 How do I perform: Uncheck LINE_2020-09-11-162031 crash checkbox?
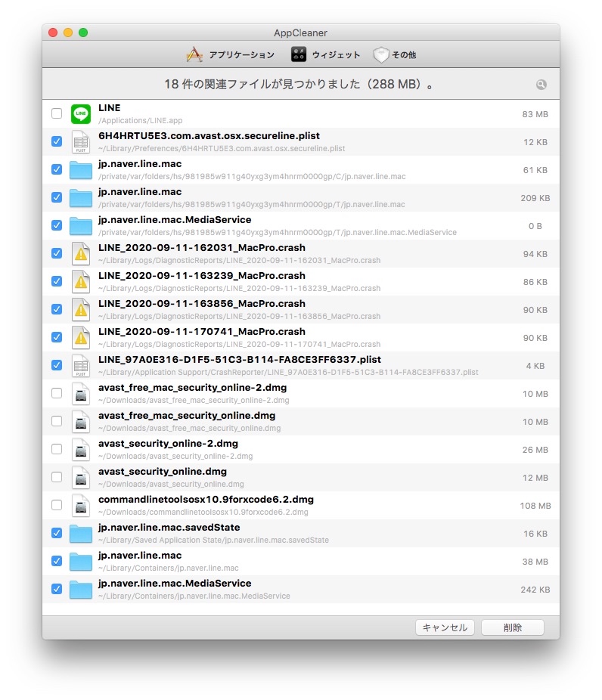point(57,253)
